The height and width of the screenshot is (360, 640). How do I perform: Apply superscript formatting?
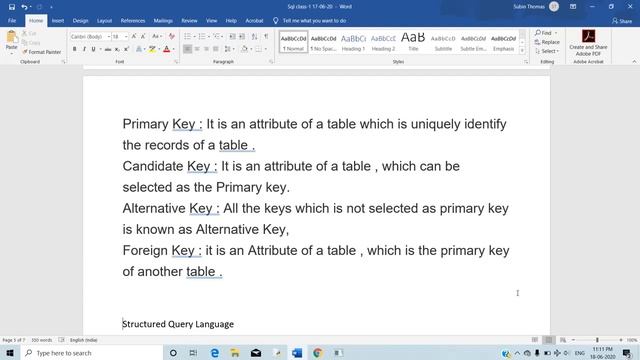pyautogui.click(x=126, y=49)
